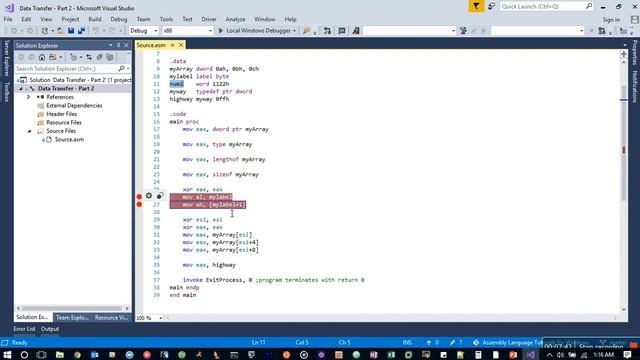This screenshot has height=360, width=640.
Task: Open the File menu
Action: 8,19
